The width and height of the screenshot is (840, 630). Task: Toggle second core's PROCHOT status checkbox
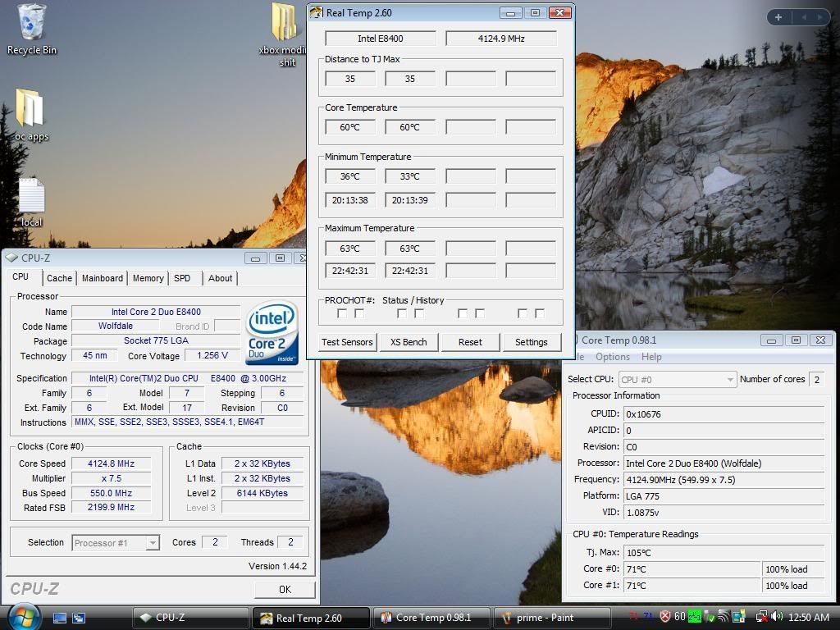(402, 313)
